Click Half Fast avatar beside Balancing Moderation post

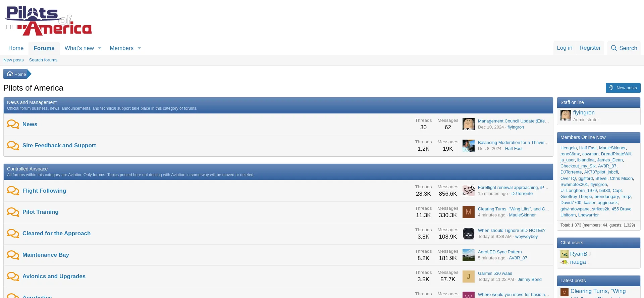[x=469, y=146]
